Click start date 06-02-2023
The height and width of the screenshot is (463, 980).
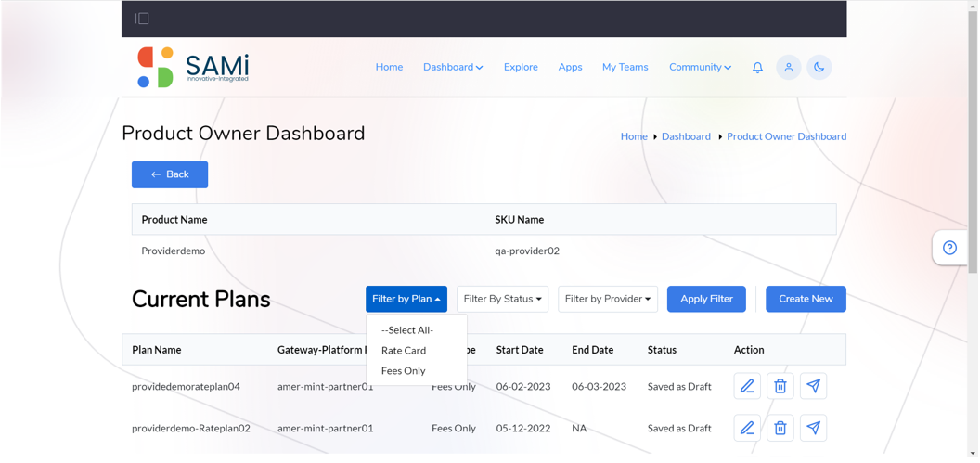click(523, 387)
